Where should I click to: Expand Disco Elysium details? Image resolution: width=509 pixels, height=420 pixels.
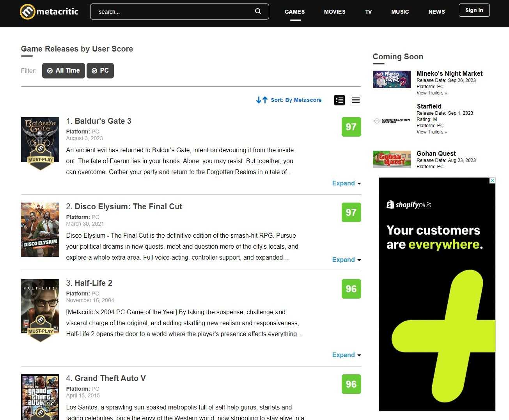346,260
